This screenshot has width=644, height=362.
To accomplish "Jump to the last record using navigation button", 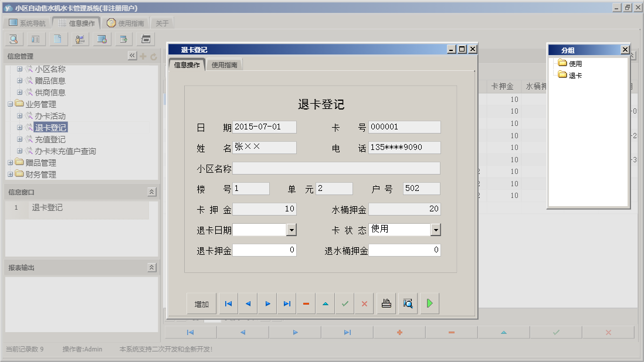I will click(x=286, y=303).
